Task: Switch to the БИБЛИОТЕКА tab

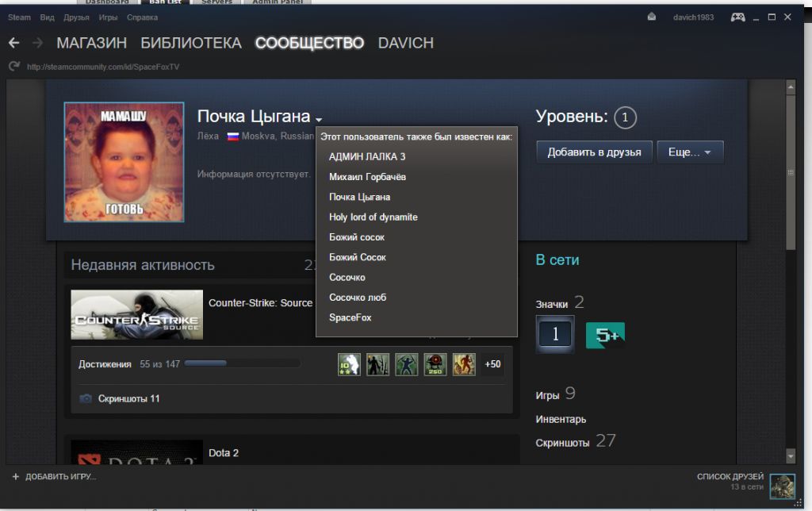Action: [x=191, y=43]
